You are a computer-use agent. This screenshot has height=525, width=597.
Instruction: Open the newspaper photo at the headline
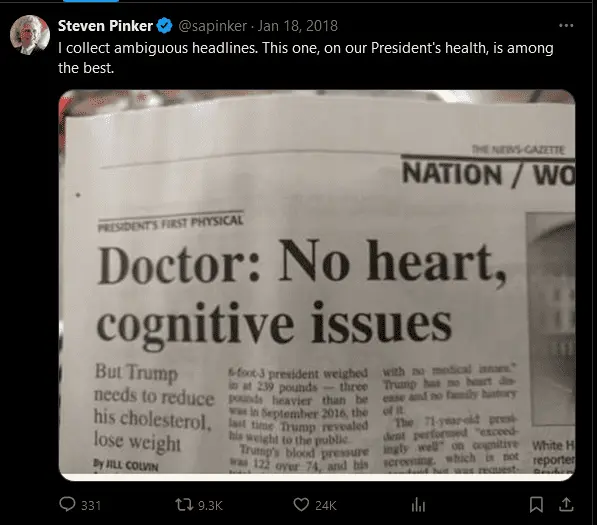click(x=302, y=293)
